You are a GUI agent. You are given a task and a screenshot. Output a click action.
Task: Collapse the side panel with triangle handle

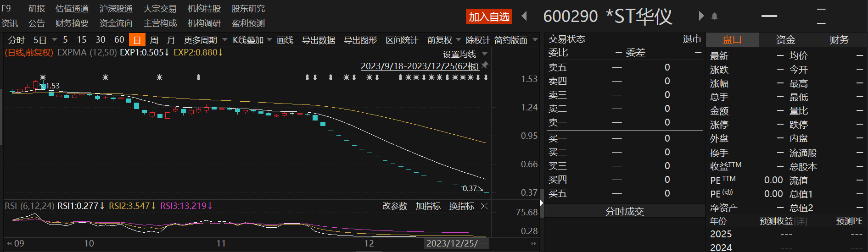click(542, 203)
